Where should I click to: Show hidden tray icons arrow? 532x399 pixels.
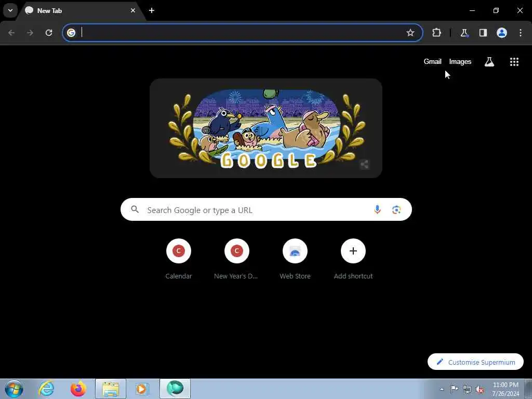[442, 390]
